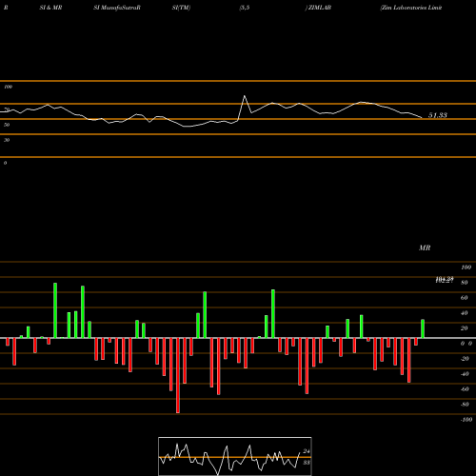This screenshot has height=476, width=476.
Task: Click the 0 level label on RSI axis
Action: click(x=5, y=163)
